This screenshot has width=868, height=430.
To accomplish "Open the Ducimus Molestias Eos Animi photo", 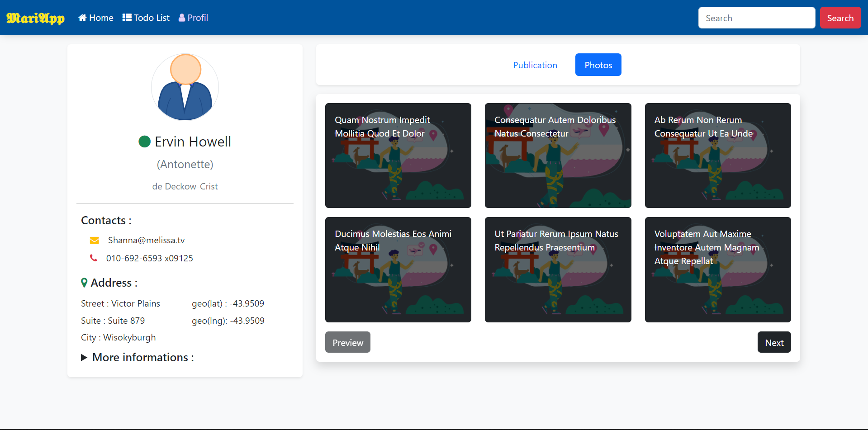I will [398, 269].
